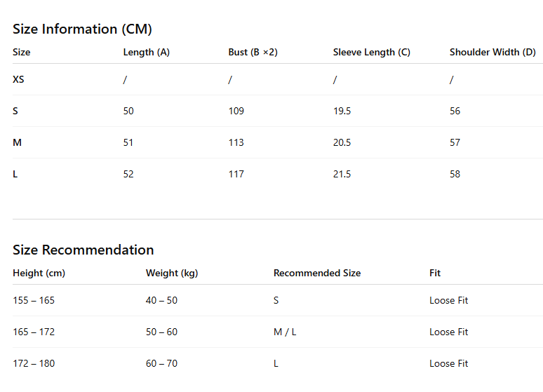The image size is (543, 392).
Task: Click the Size Recommendation heading
Action: (83, 250)
